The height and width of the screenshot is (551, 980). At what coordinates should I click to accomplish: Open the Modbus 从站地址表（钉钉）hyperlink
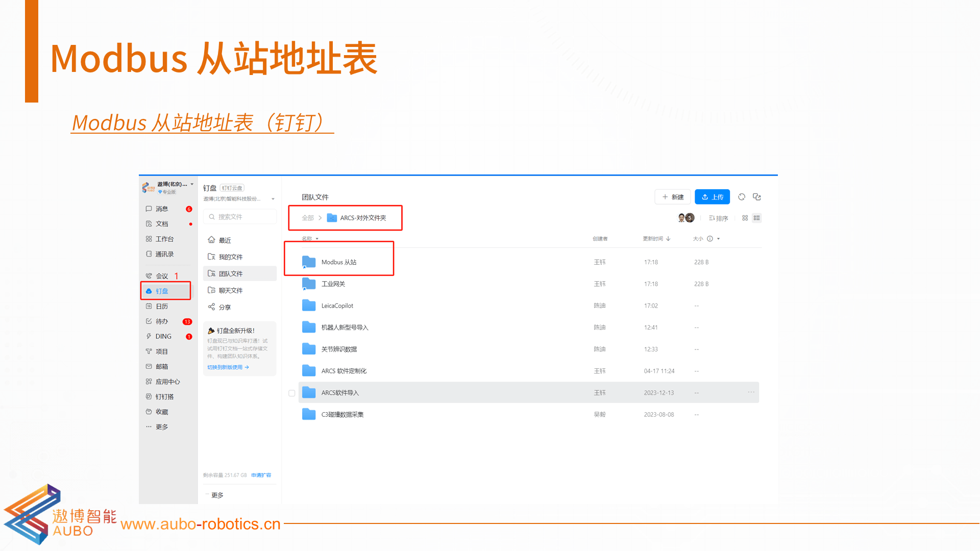203,122
